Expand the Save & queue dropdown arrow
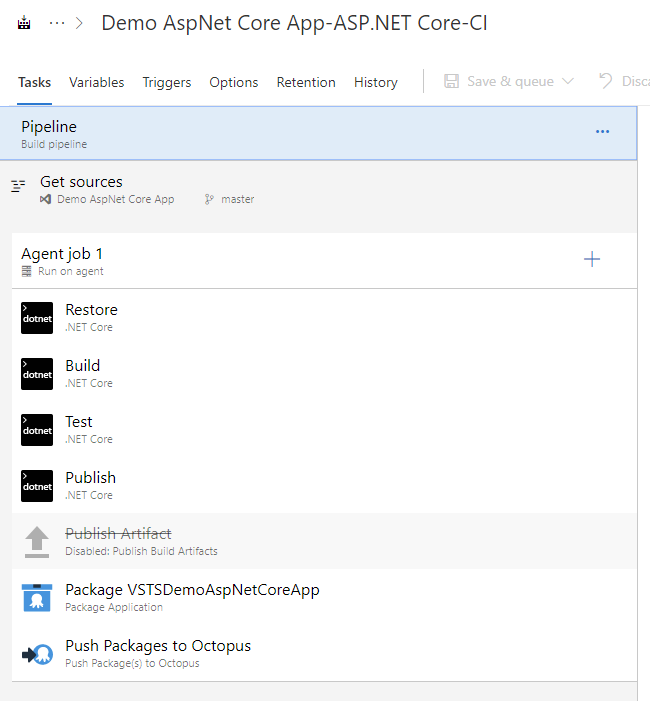650x701 pixels. (567, 81)
